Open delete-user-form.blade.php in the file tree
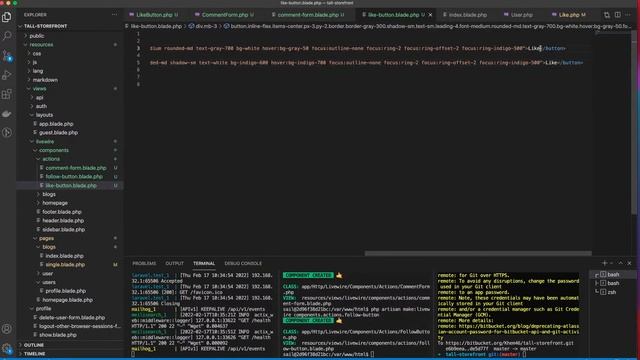This screenshot has width=640, height=360. pos(72,318)
